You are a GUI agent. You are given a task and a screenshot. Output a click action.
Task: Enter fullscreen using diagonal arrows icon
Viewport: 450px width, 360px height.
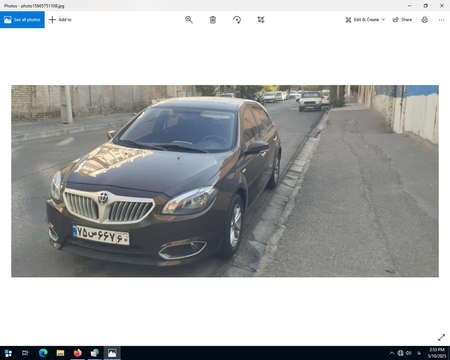(441, 337)
